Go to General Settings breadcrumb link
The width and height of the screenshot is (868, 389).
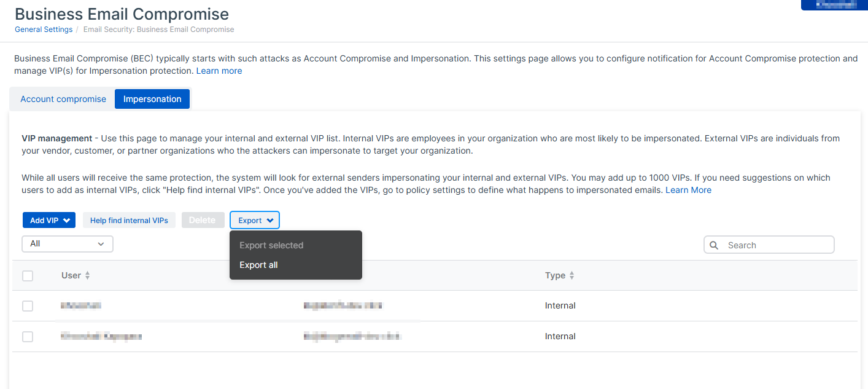tap(44, 29)
